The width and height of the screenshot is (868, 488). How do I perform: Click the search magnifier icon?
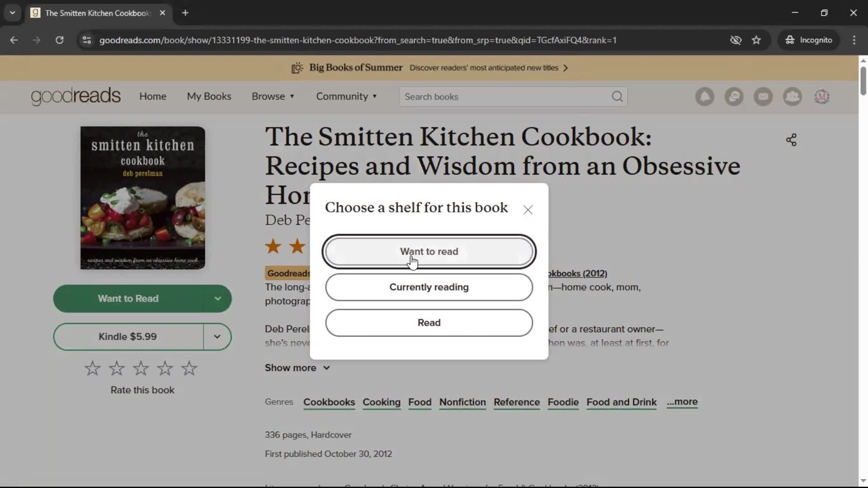point(617,97)
